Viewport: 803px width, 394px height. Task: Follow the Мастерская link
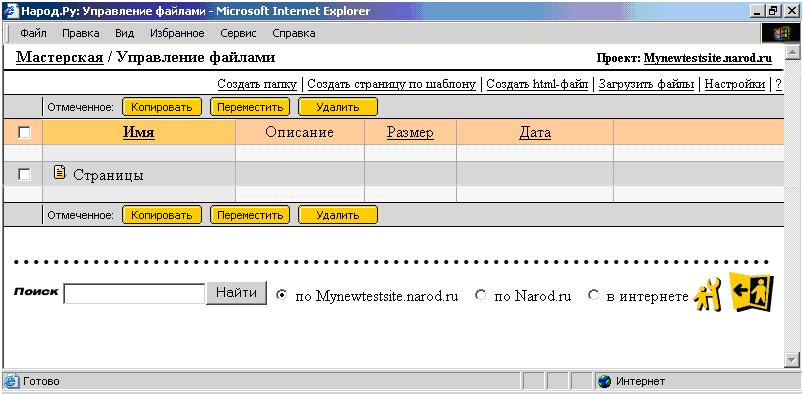(59, 57)
